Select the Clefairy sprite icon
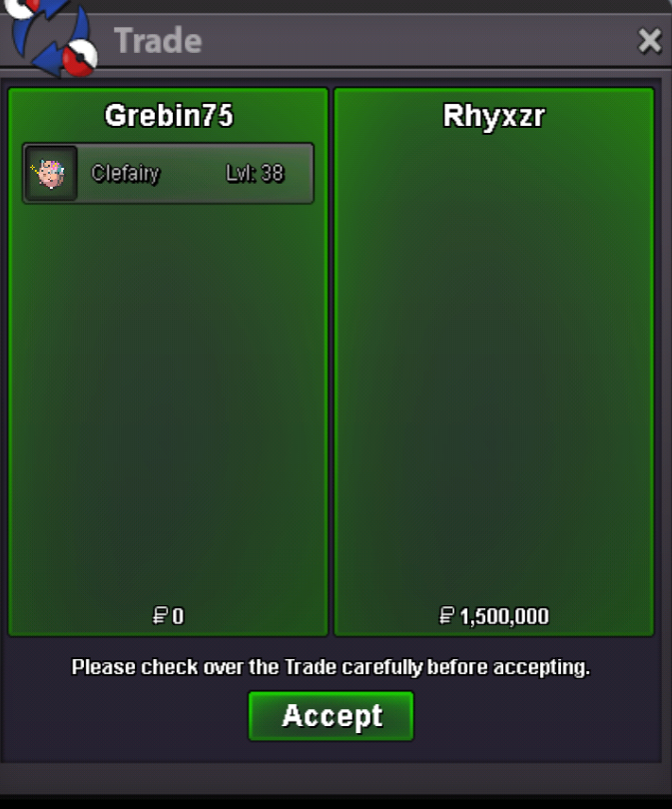This screenshot has height=809, width=672. tap(51, 174)
